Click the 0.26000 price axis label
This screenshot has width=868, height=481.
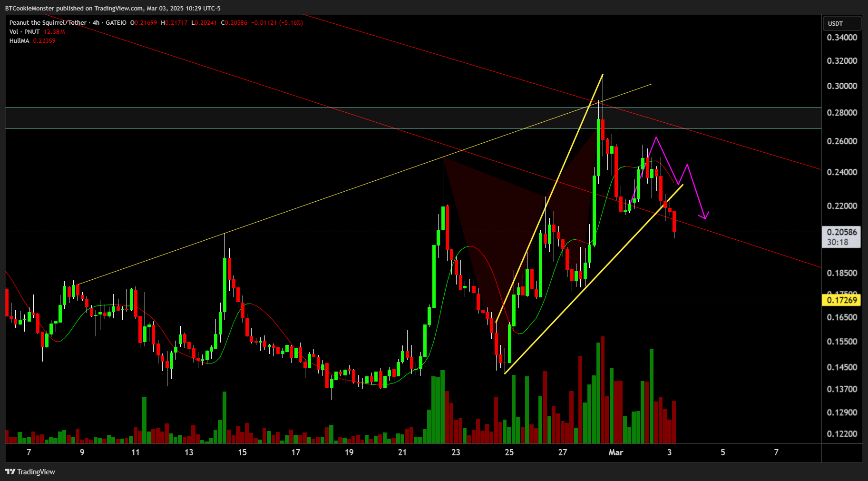pos(842,141)
